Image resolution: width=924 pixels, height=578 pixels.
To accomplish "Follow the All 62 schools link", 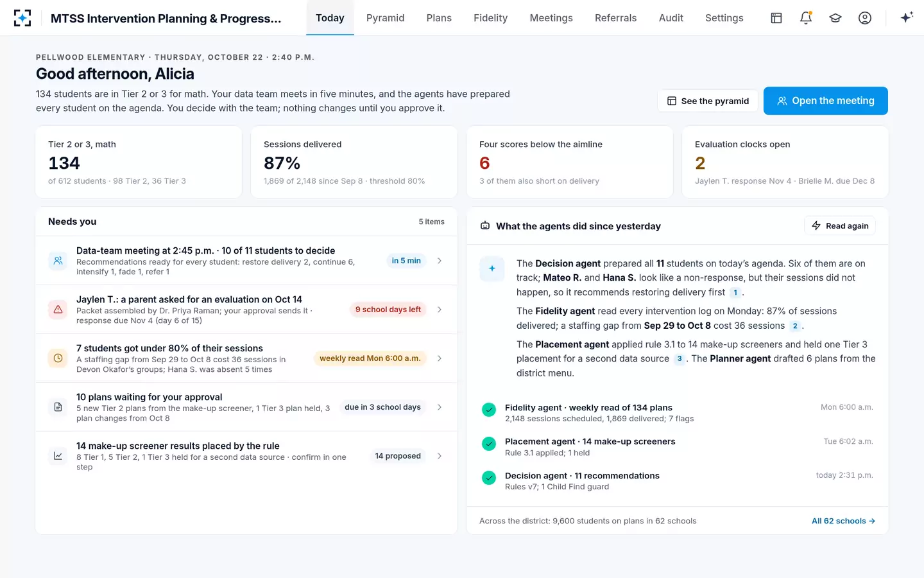I will (843, 521).
